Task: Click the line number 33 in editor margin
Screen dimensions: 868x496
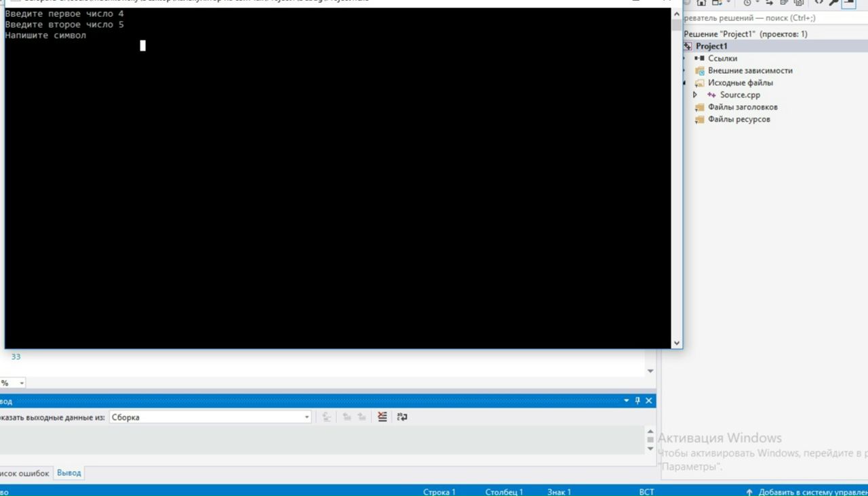Action: click(16, 356)
